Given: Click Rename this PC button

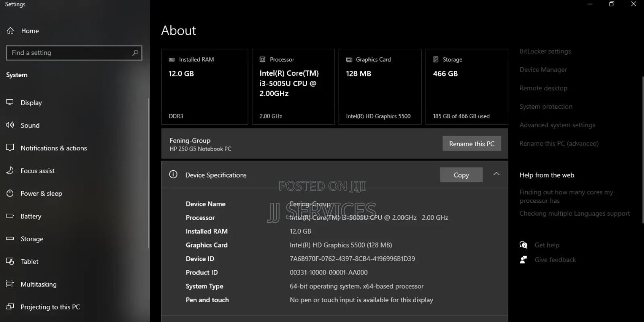Looking at the screenshot, I should click(472, 144).
